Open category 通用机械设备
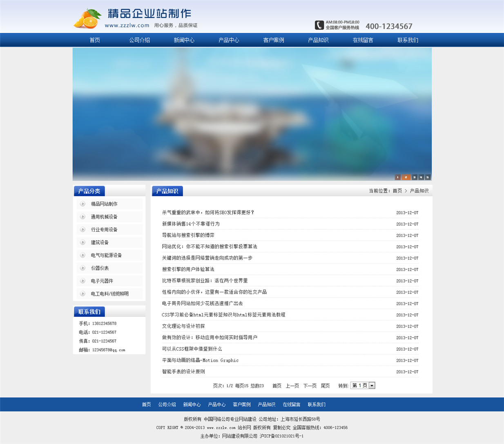The width and height of the screenshot is (504, 444). 104,217
